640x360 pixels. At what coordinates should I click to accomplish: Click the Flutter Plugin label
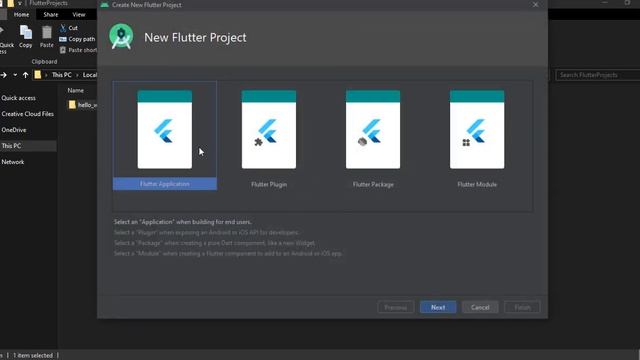coord(269,184)
